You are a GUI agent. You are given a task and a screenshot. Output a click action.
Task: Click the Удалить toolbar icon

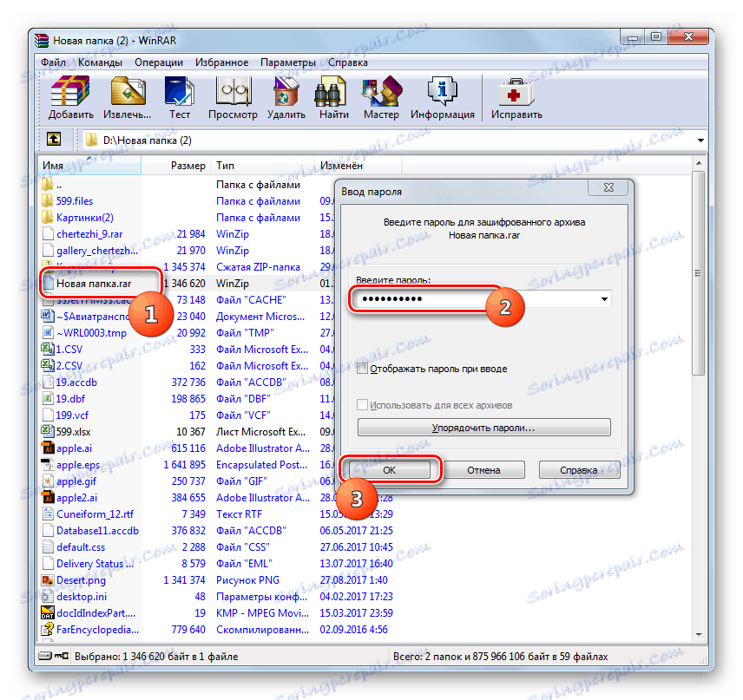(x=286, y=91)
